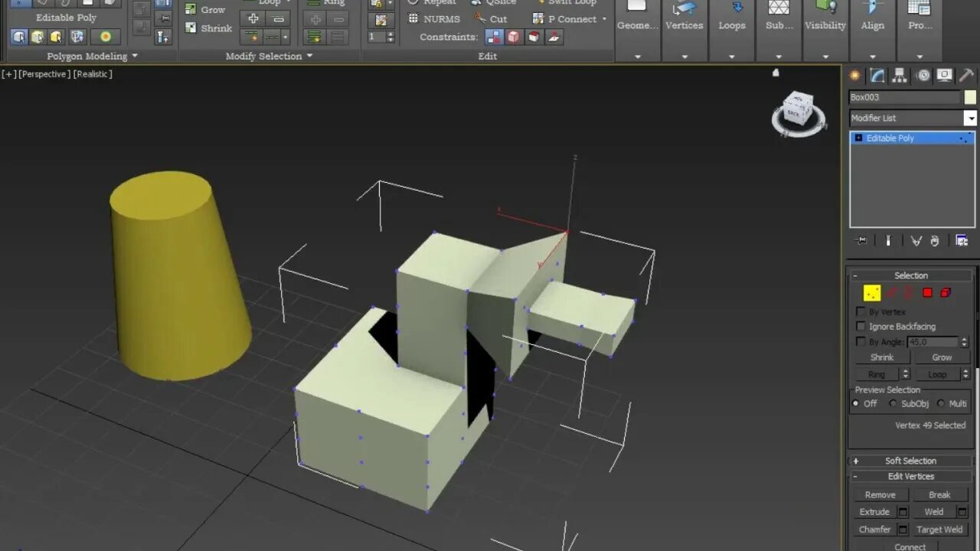The height and width of the screenshot is (551, 980).
Task: Open the Motion command panel tab
Action: [923, 75]
